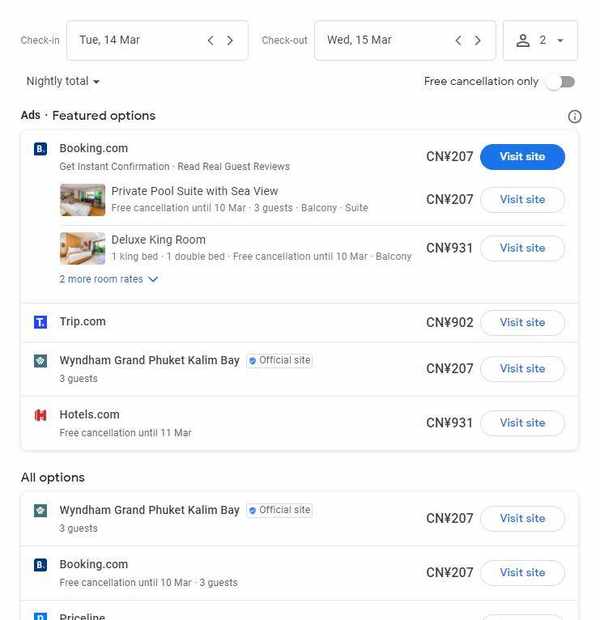
Task: Advance check-in date with next arrow
Action: point(230,41)
